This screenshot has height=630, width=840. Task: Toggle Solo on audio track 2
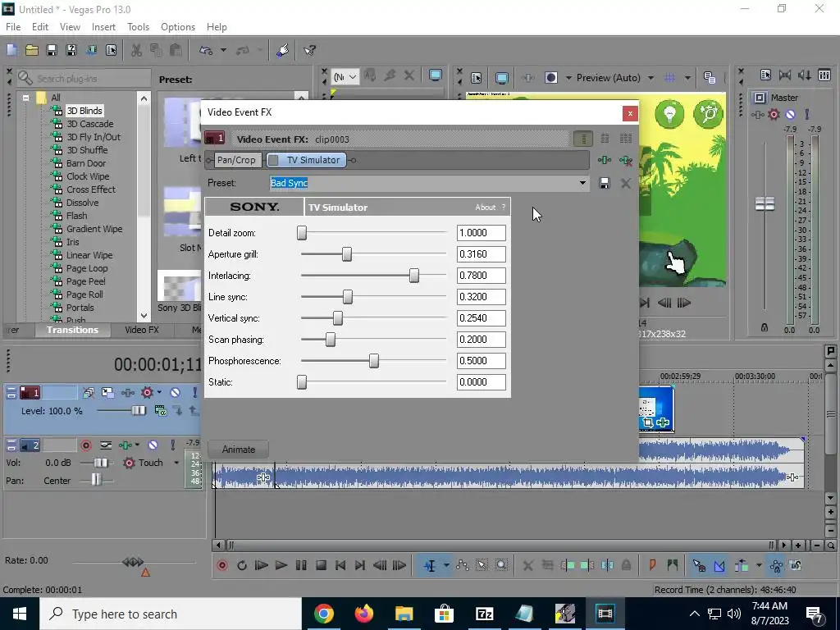click(172, 445)
